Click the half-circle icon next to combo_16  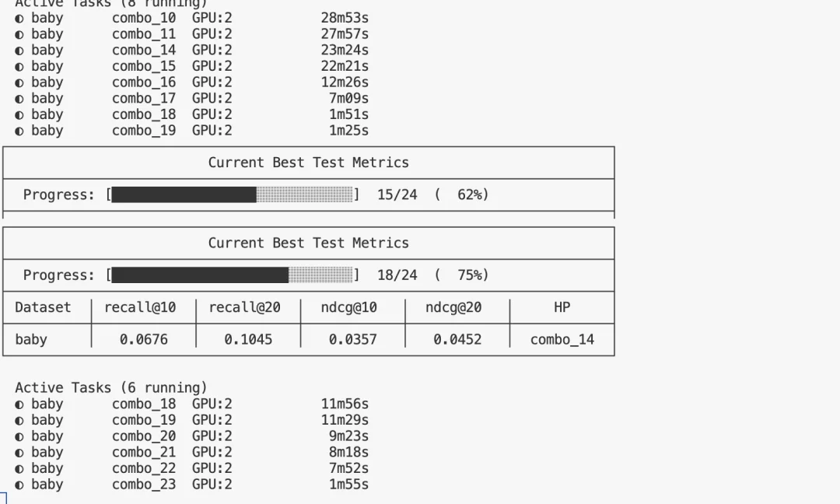pos(19,82)
